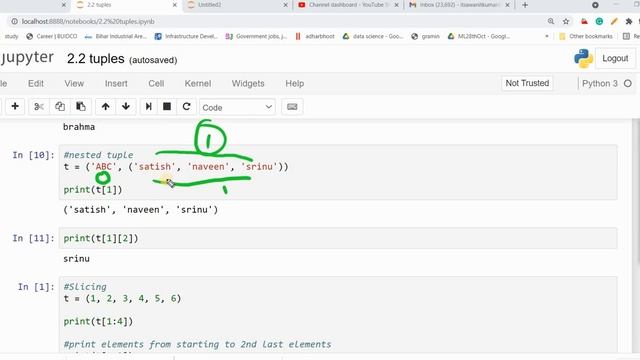Click the brahma output text
Viewport: 640px width, 360px height.
(x=79, y=127)
